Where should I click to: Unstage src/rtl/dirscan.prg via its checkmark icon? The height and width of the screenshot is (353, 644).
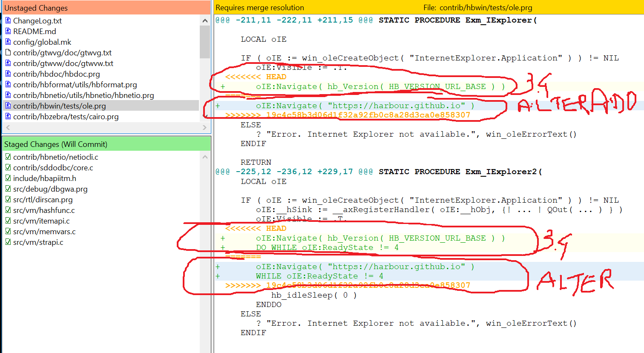coord(8,199)
